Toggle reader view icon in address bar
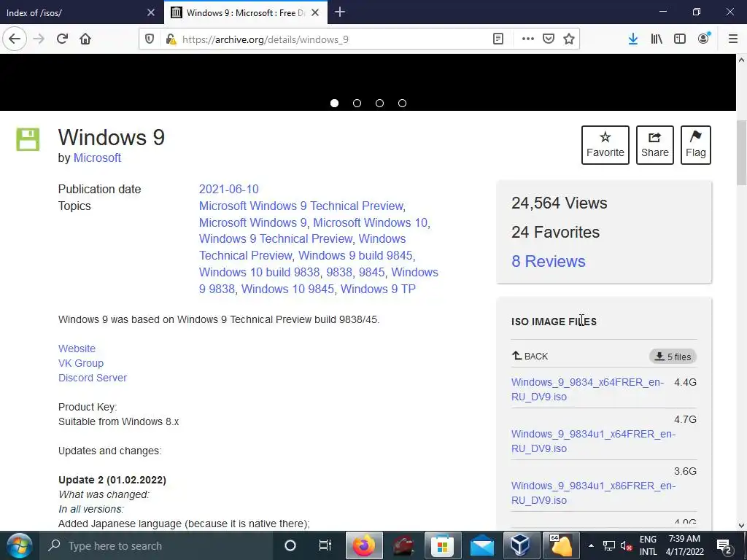The image size is (747, 560). (x=498, y=39)
